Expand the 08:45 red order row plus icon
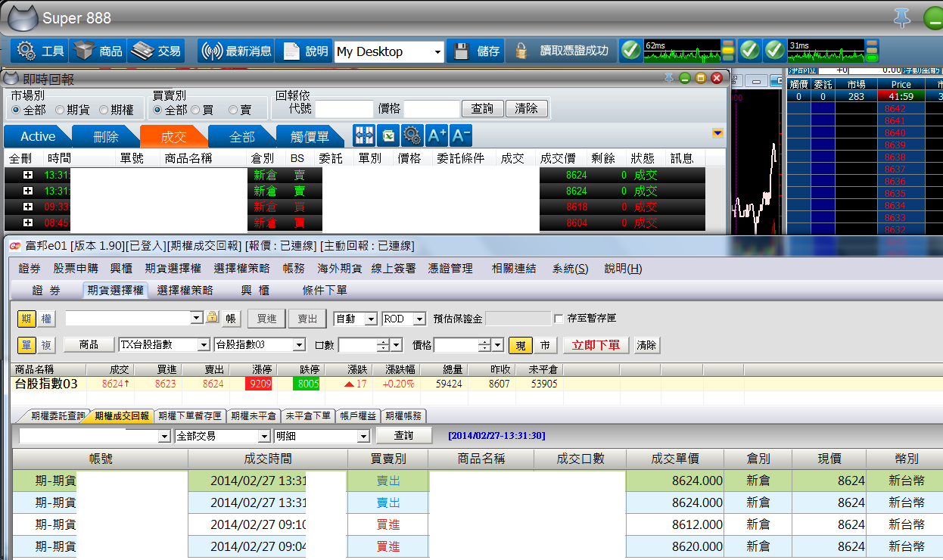This screenshot has width=943, height=560. pos(28,222)
